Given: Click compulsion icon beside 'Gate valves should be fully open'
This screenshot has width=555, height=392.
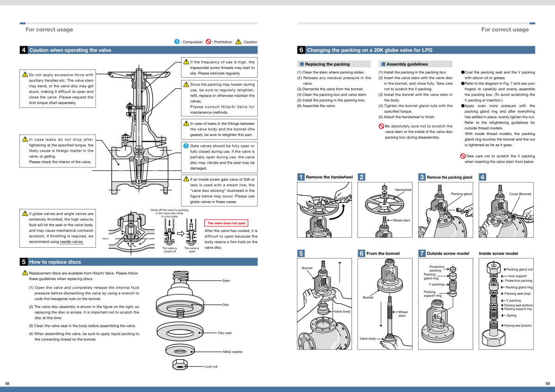Looking at the screenshot, I should click(186, 146).
